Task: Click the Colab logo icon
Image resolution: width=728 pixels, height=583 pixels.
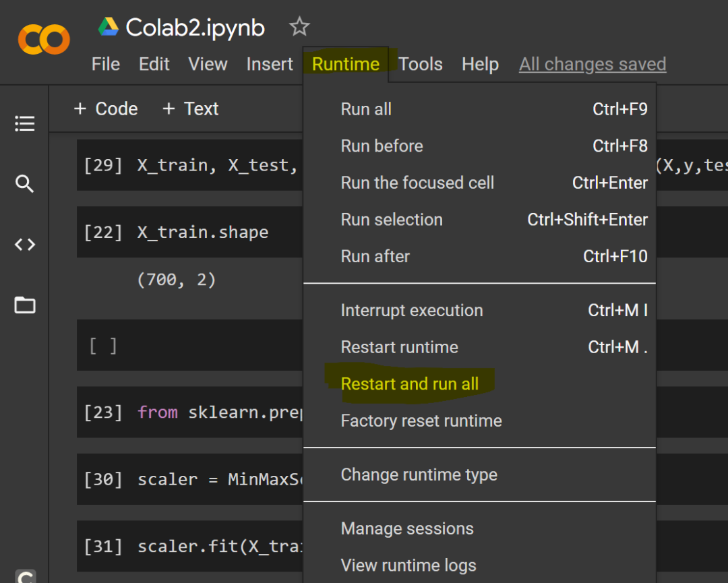Action: click(44, 39)
